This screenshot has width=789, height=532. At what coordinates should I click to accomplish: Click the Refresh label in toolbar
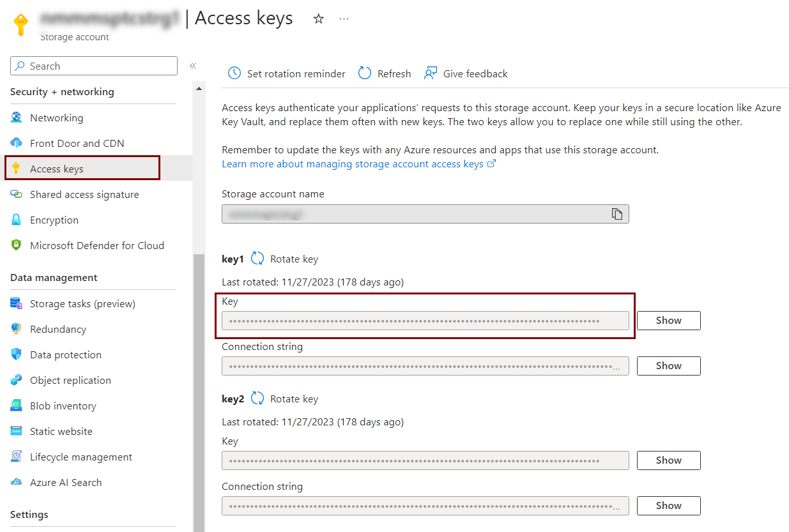click(x=394, y=74)
